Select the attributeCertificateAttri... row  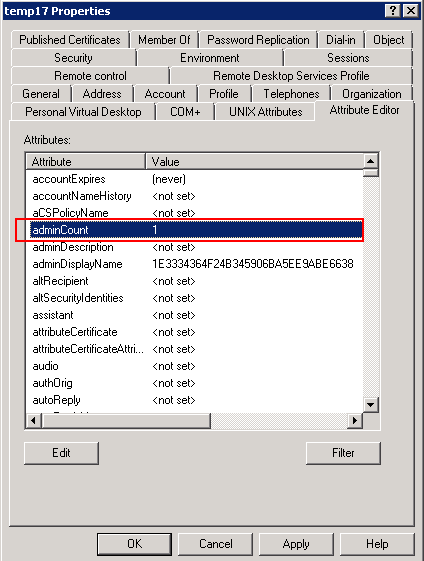[x=195, y=349]
